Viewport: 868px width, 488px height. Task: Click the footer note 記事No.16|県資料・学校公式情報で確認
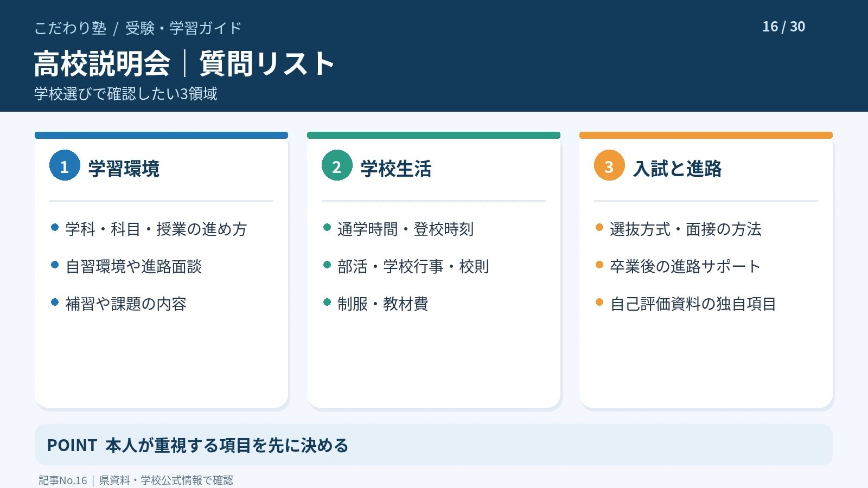(136, 480)
